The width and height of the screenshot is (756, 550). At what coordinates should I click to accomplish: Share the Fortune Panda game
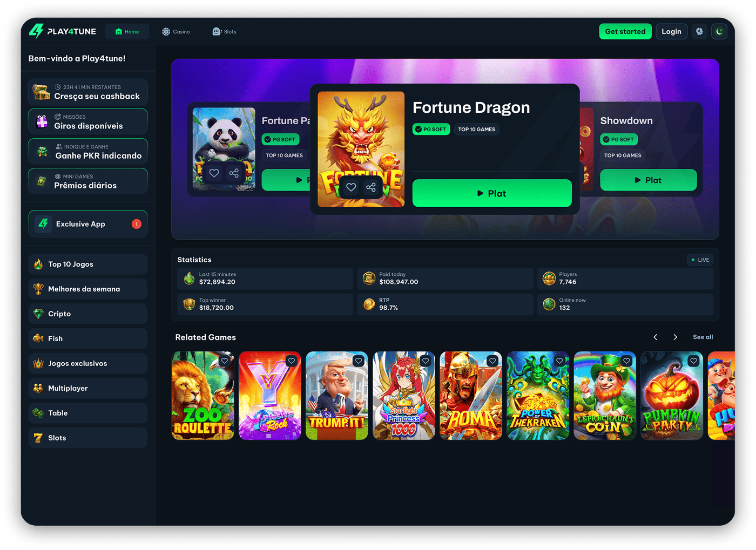click(234, 173)
